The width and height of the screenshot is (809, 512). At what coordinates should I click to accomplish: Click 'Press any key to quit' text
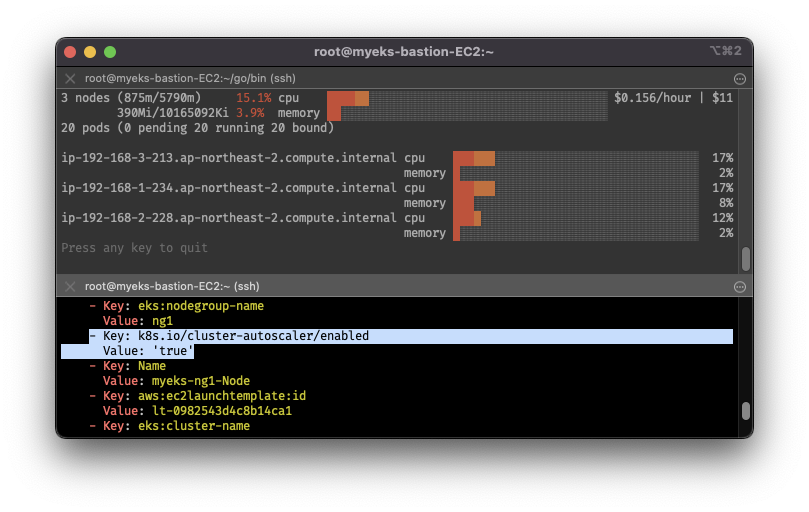point(134,248)
